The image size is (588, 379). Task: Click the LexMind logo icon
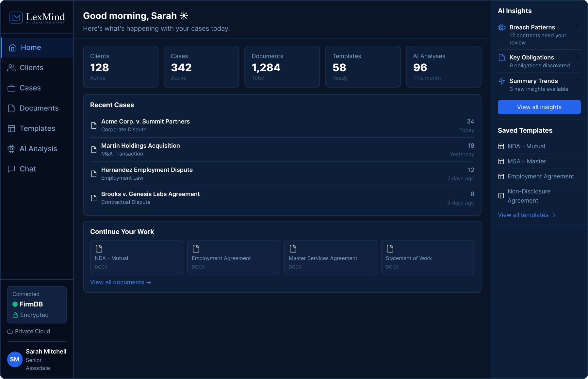tap(16, 17)
